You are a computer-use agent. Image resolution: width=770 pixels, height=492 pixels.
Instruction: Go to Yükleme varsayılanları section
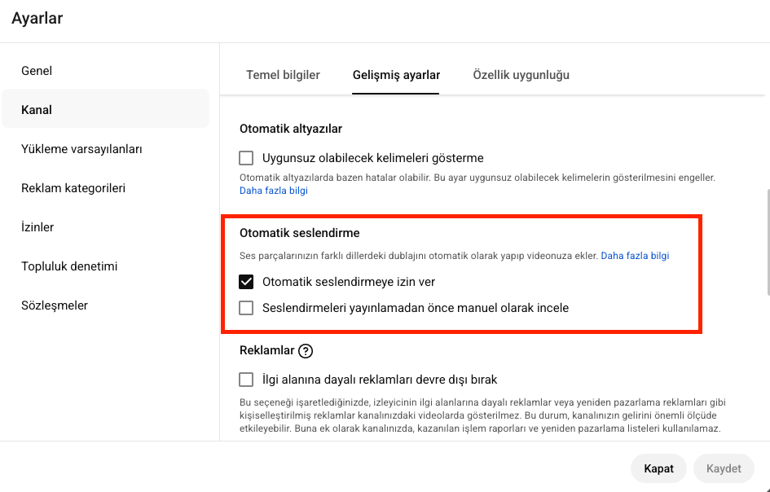click(x=82, y=149)
